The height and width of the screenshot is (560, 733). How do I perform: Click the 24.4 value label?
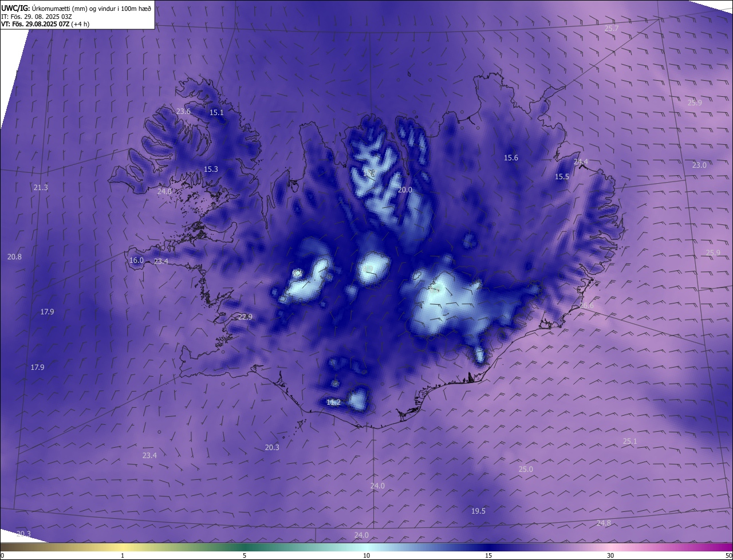click(x=581, y=162)
